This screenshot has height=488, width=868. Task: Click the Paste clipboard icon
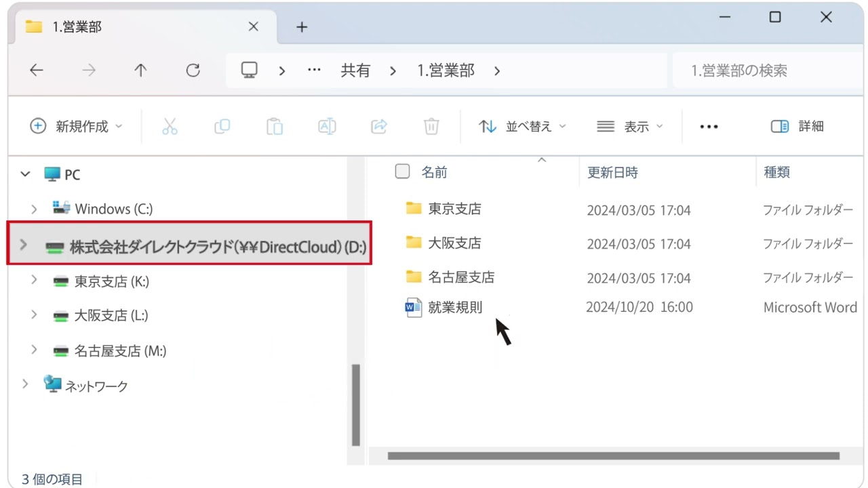274,126
